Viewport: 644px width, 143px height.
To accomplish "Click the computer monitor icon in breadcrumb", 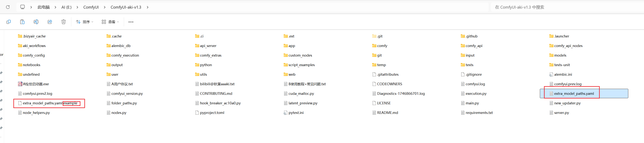I will (23, 7).
